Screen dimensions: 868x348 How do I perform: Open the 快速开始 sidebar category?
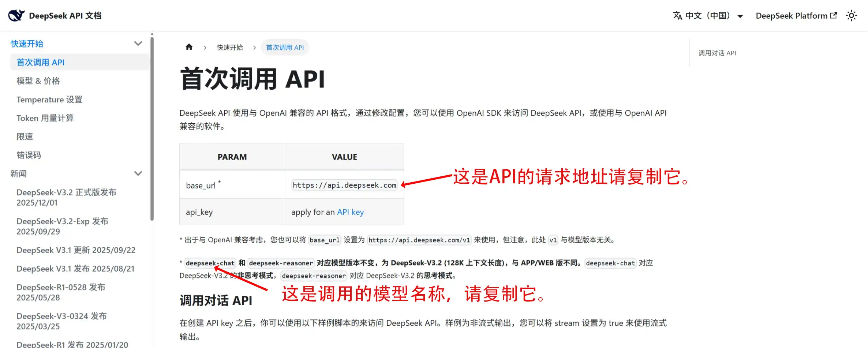[x=27, y=44]
